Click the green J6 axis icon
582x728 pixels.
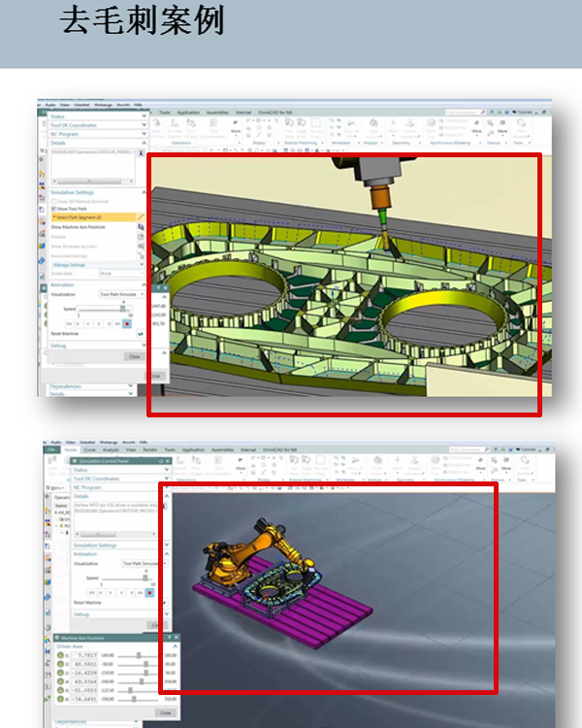(59, 698)
